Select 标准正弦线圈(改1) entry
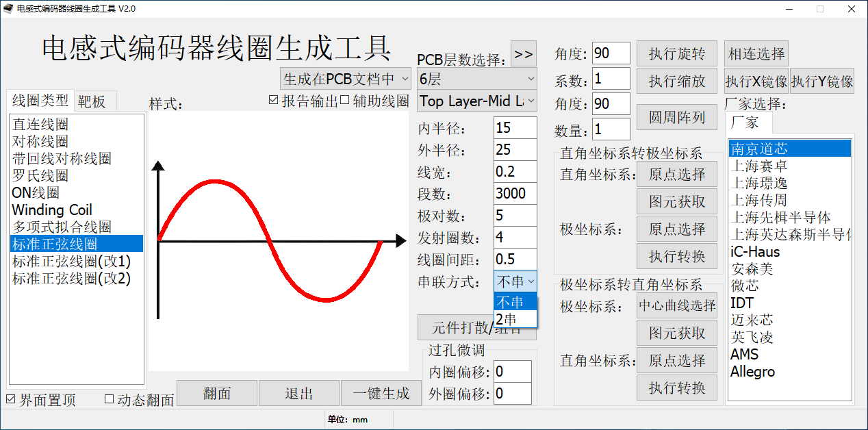The width and height of the screenshot is (868, 430). pos(77,261)
